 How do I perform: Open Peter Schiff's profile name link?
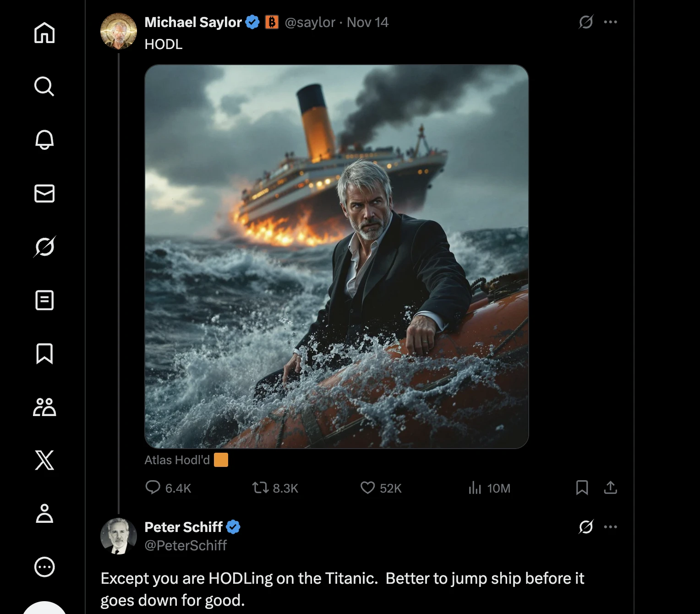tap(183, 527)
